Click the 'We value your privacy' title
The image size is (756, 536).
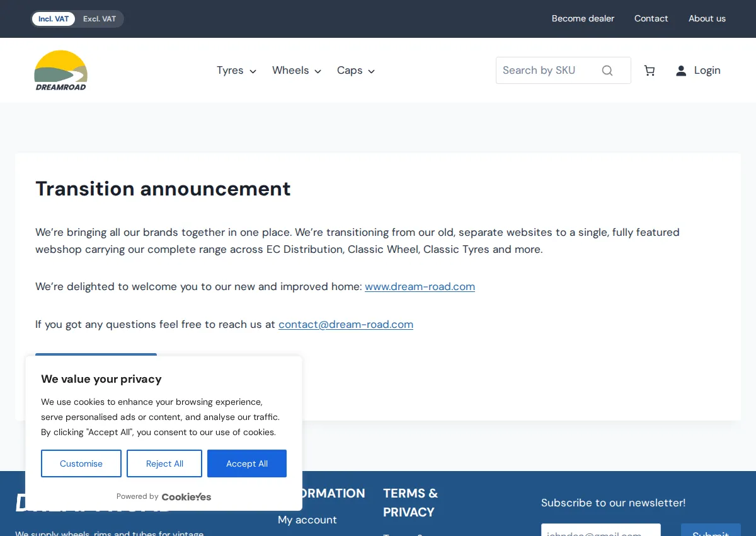101,379
